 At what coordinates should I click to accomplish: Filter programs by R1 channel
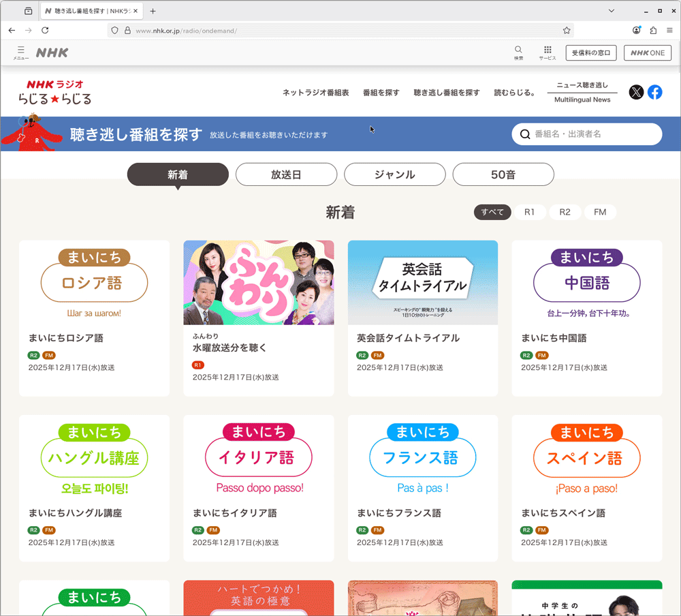pyautogui.click(x=530, y=212)
